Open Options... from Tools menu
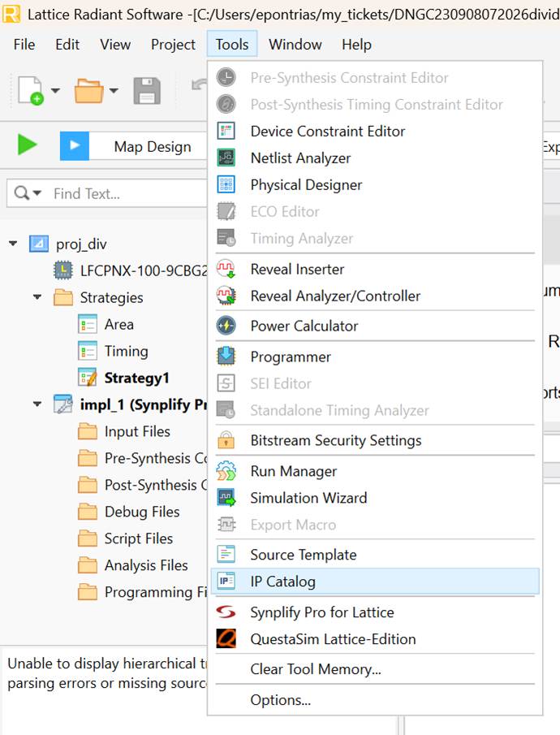 375,699
